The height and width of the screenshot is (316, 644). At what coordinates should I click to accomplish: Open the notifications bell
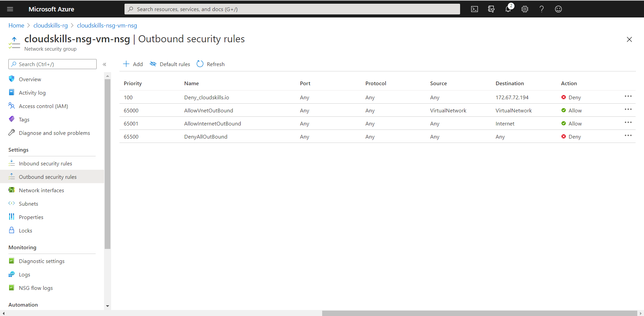(508, 9)
